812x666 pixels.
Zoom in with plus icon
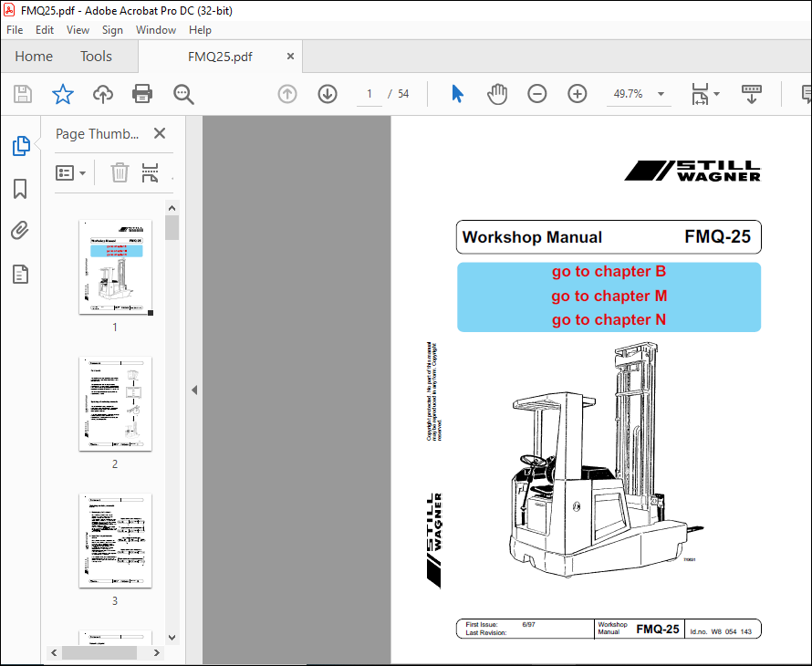pos(577,94)
